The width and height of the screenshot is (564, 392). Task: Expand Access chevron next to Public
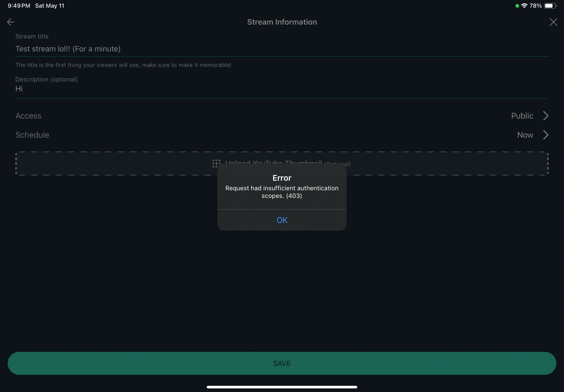[x=546, y=116]
